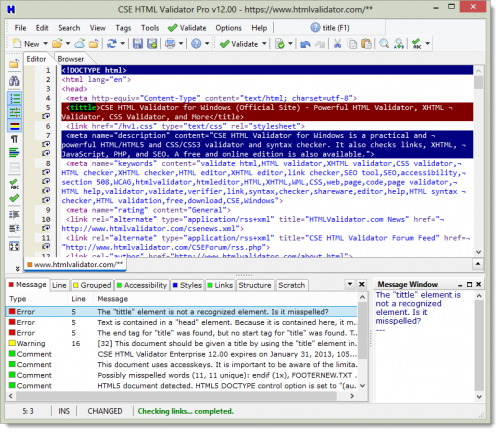Expand the reload dropdown arrow
500x433 pixels.
pyautogui.click(x=122, y=44)
